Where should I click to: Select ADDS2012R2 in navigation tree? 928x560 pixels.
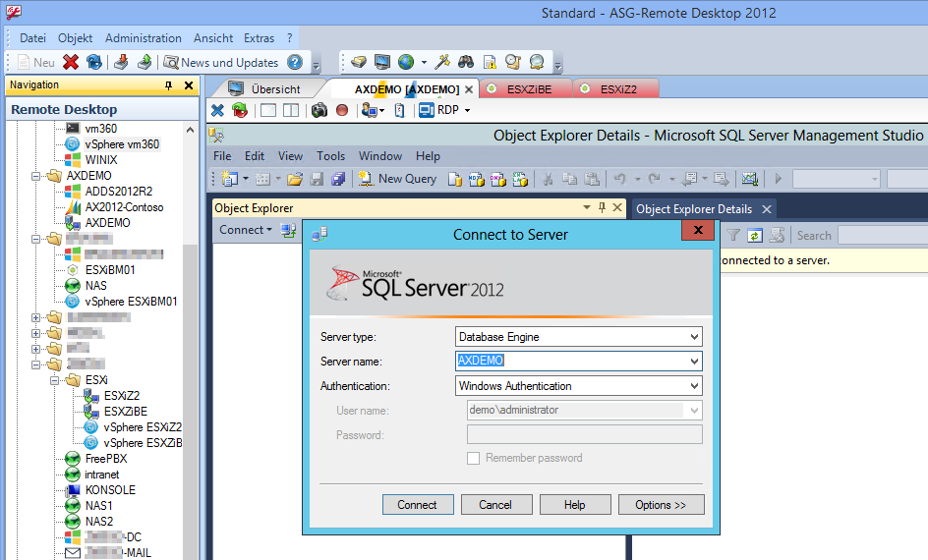tap(118, 192)
